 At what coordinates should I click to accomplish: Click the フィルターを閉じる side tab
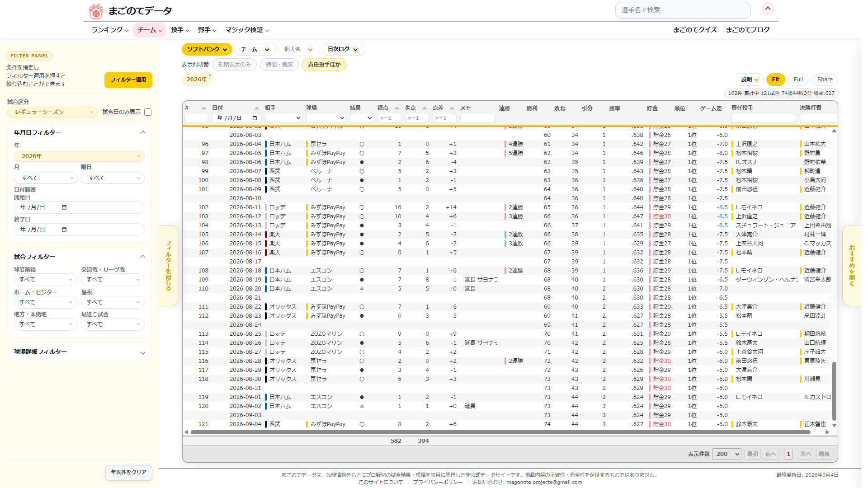pyautogui.click(x=168, y=266)
